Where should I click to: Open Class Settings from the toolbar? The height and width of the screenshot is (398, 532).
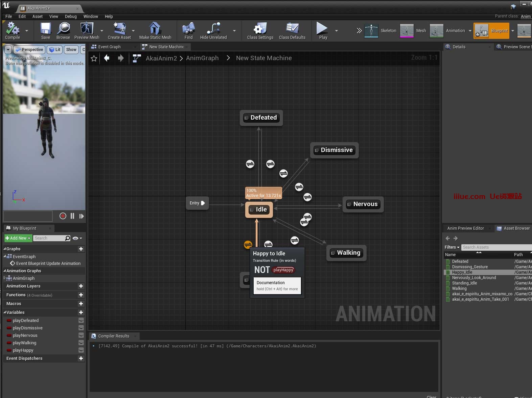click(x=260, y=29)
